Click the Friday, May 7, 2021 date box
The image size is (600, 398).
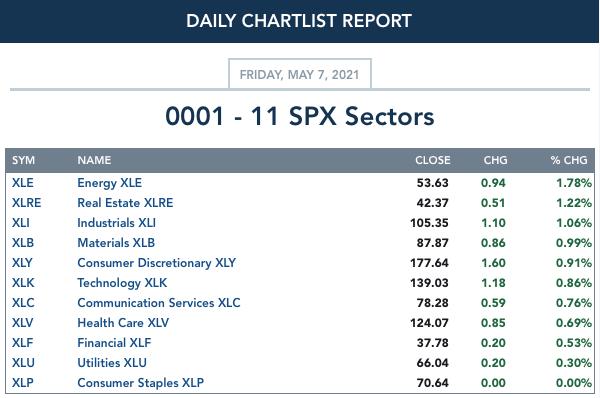click(x=300, y=74)
